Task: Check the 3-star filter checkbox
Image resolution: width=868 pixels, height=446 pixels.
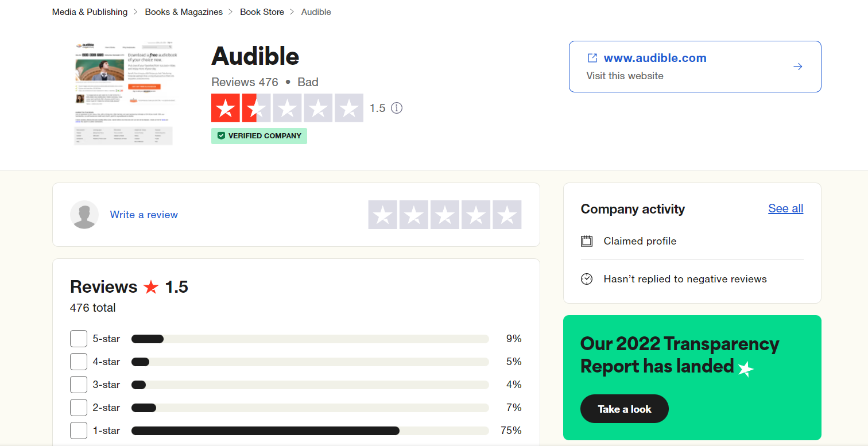Action: pos(79,385)
